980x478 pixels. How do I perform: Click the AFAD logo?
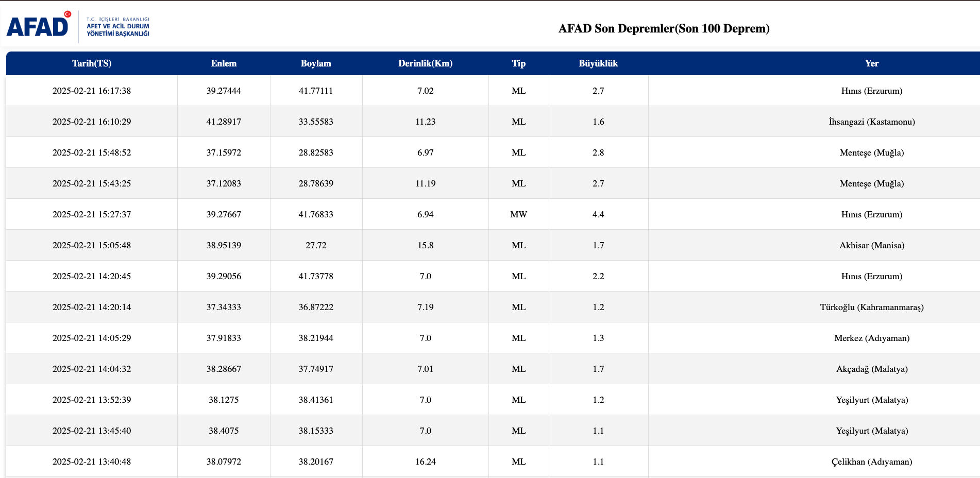pos(38,26)
